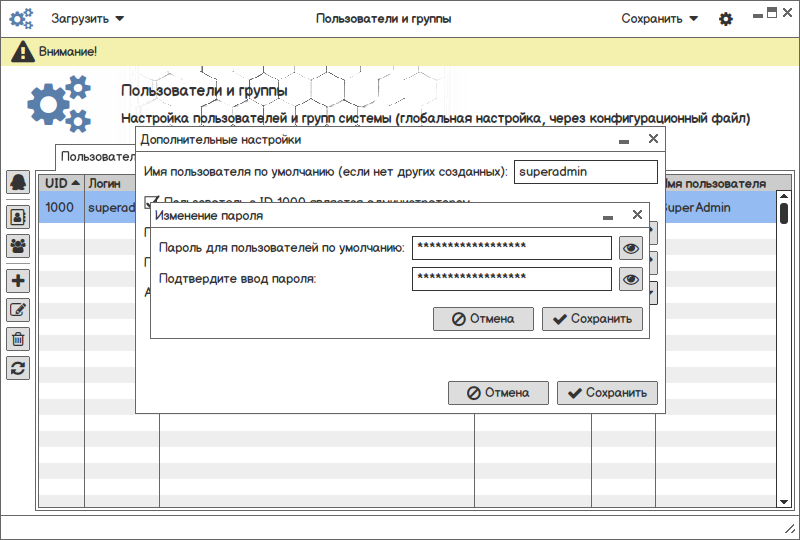Open the users contact-card icon in sidebar

tap(18, 215)
